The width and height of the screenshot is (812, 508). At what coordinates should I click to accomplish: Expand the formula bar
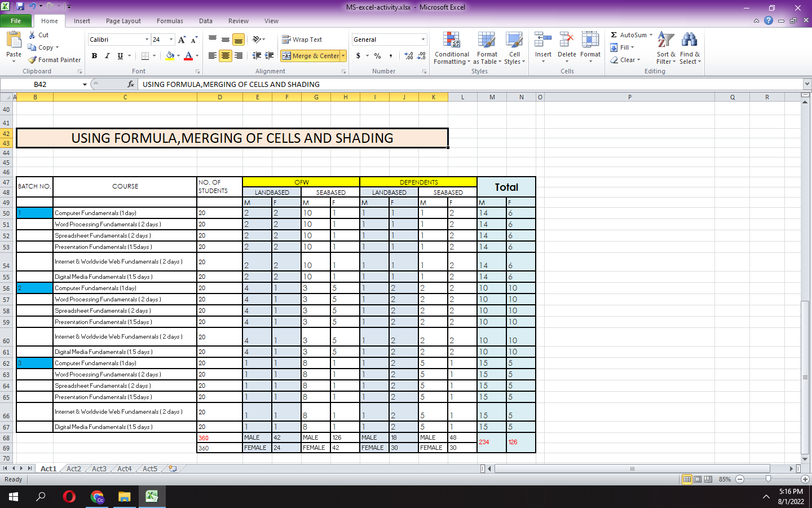click(x=807, y=84)
